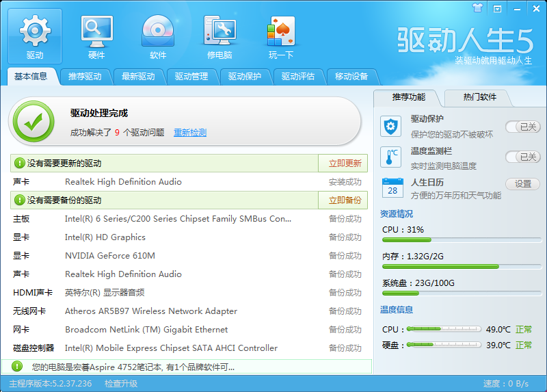Select the Intel(R) 6 Series/C200 SMBus row
This screenshot has height=392, width=547.
189,219
